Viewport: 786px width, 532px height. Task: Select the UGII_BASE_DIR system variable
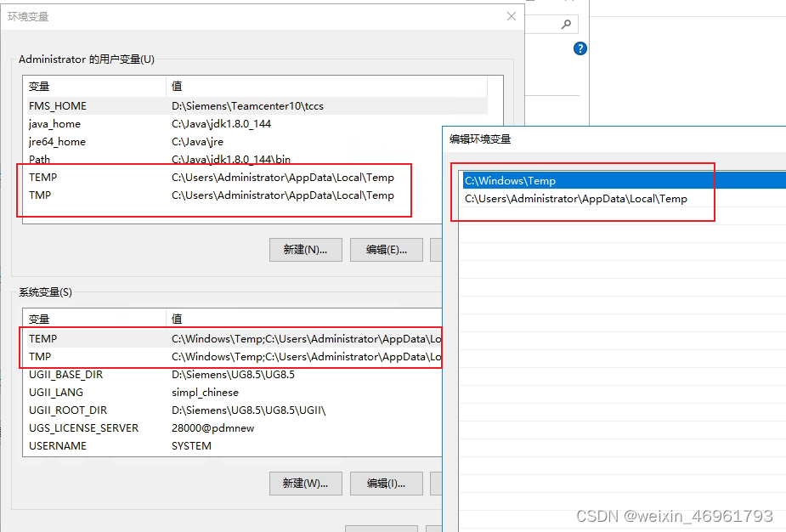(65, 375)
